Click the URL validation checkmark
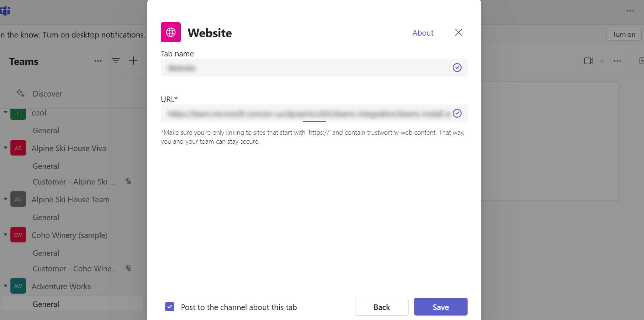Viewport: 644px width, 320px height. pyautogui.click(x=457, y=113)
